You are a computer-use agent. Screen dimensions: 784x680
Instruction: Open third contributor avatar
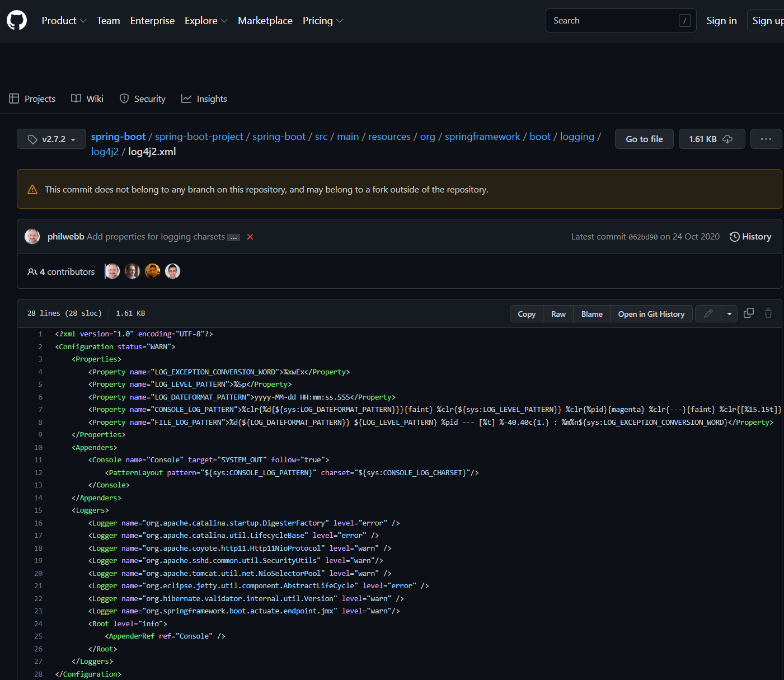point(152,271)
